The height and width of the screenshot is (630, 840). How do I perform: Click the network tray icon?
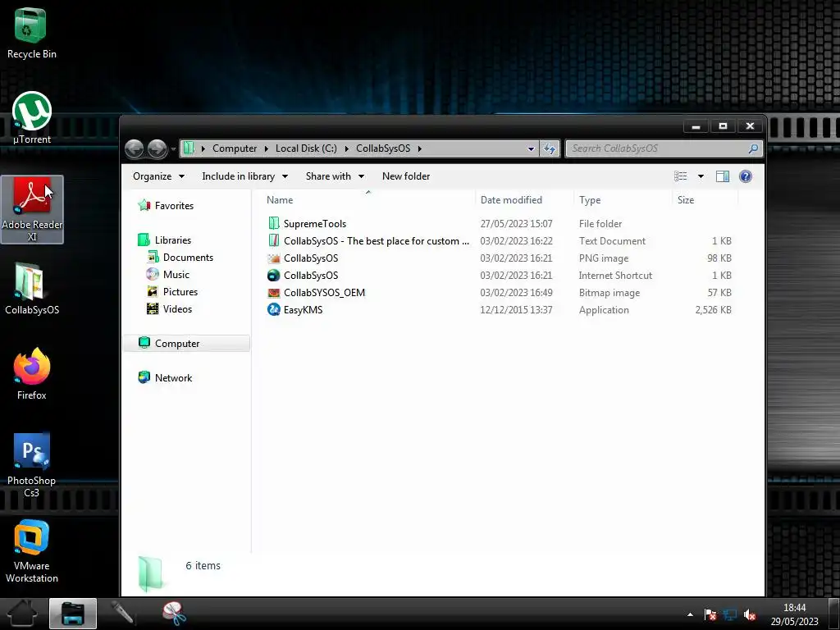(729, 614)
